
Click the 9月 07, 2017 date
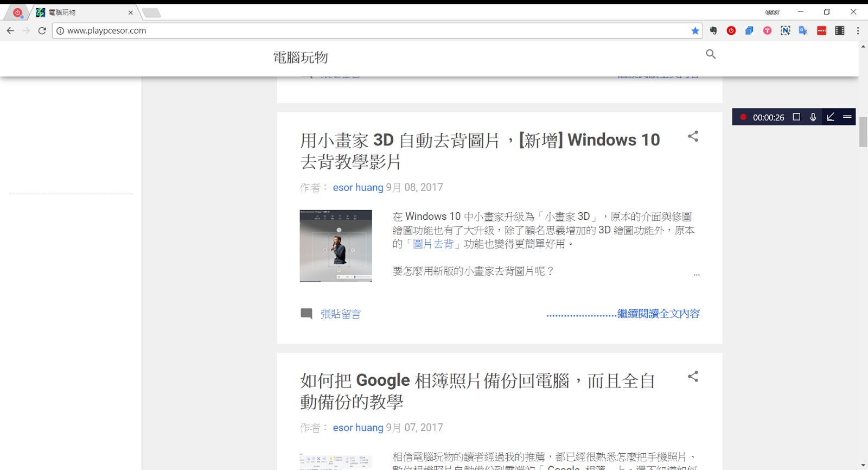[414, 428]
